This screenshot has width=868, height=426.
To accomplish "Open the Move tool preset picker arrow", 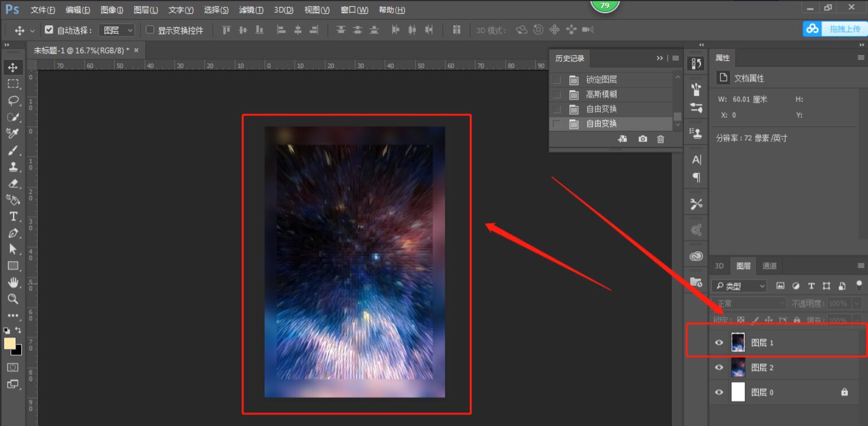I will coord(32,30).
